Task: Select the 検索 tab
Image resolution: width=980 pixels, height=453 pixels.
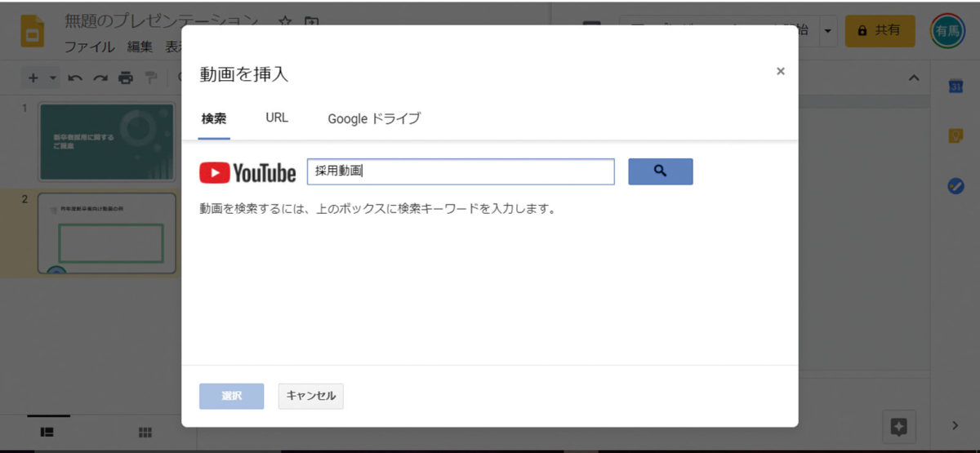Action: (214, 118)
